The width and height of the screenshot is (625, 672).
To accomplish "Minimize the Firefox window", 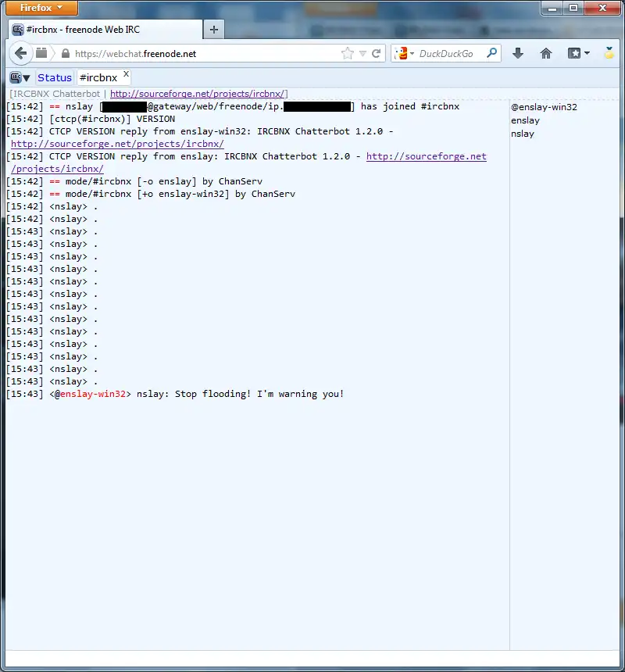I will (x=552, y=8).
